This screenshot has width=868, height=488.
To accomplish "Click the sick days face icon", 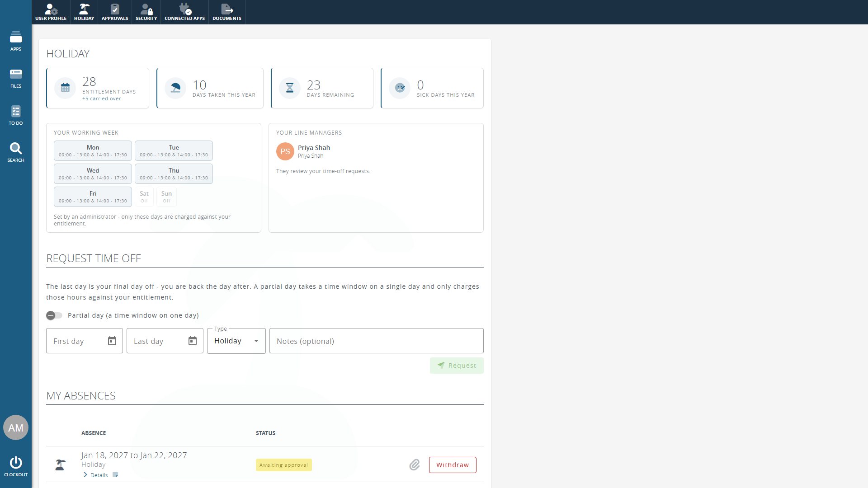I will coord(400,88).
